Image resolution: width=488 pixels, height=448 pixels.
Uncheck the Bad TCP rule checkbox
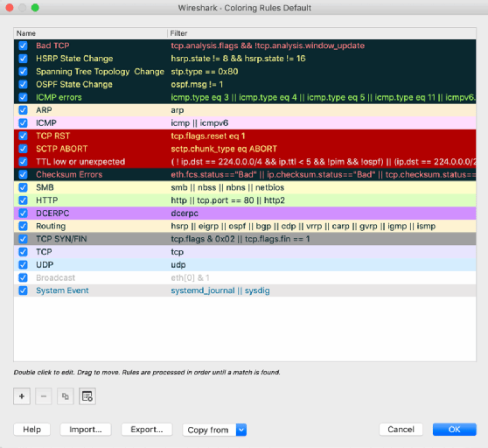click(x=23, y=45)
